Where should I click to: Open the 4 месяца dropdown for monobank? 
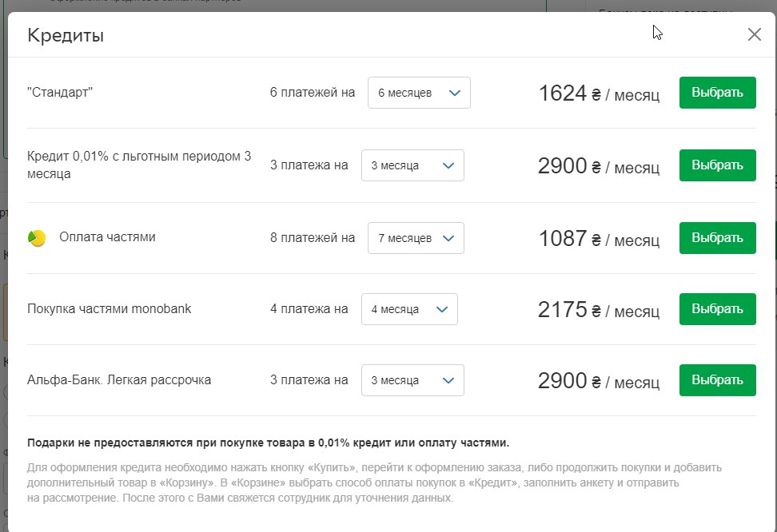pyautogui.click(x=409, y=309)
